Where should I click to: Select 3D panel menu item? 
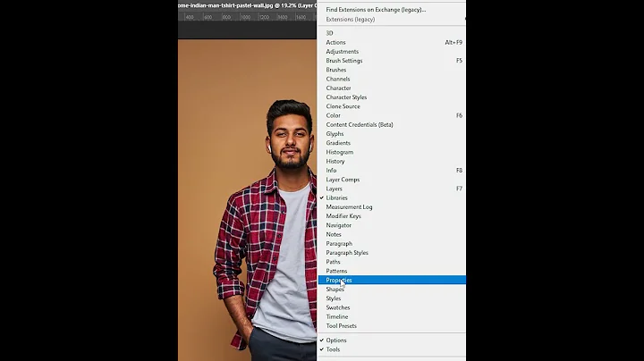392,33
